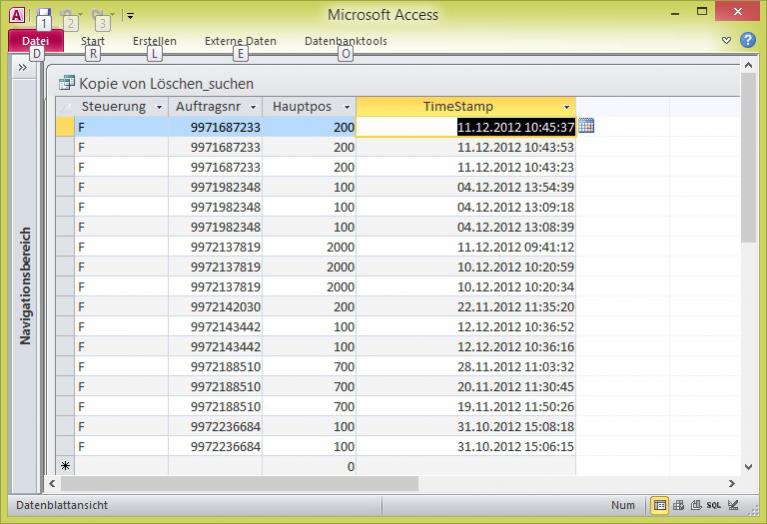
Task: Click the timestamp cell 19.11.2012 11:50:26
Action: click(x=466, y=407)
